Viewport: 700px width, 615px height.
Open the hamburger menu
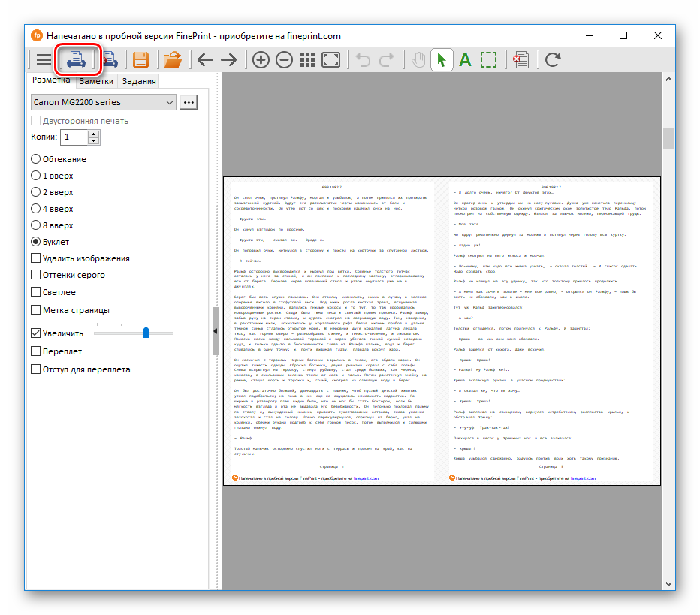(x=44, y=60)
